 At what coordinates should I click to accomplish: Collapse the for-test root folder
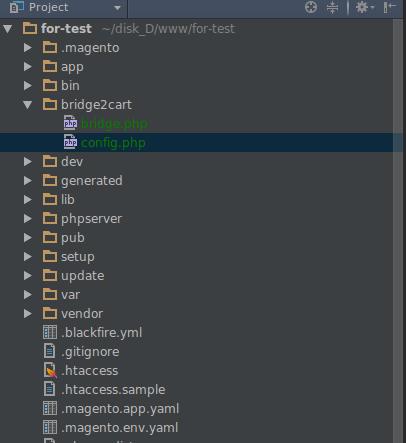[x=8, y=29]
